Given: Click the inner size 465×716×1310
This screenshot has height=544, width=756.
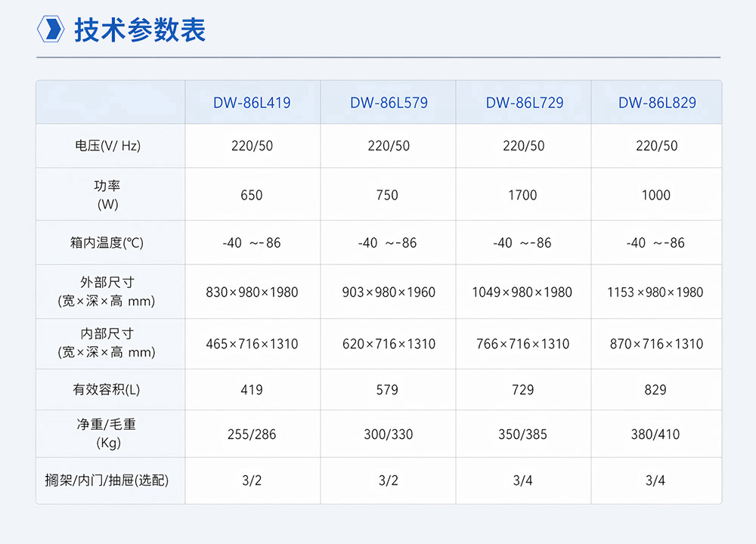Looking at the screenshot, I should click(x=252, y=344).
